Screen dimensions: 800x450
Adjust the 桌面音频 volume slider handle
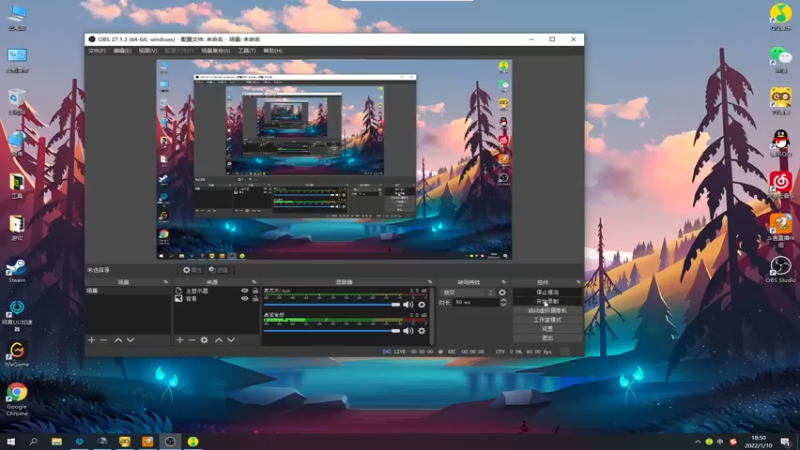(395, 331)
